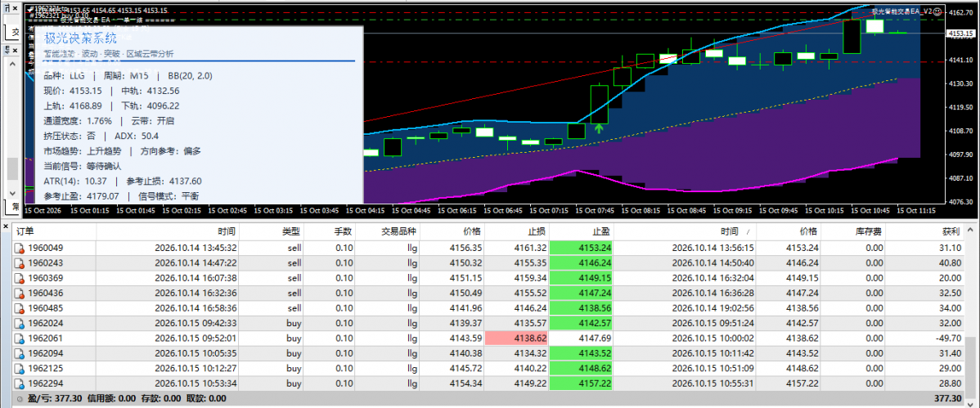
Task: Pick the buy icon of order 1962294
Action: coord(20,383)
